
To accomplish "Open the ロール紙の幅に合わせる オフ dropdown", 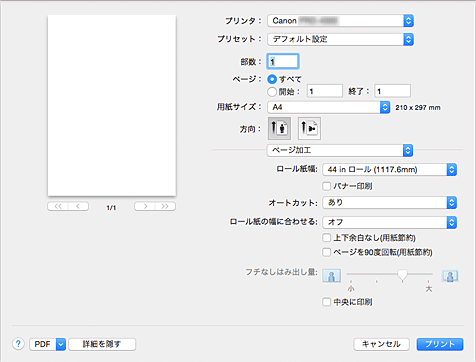I will tap(389, 222).
